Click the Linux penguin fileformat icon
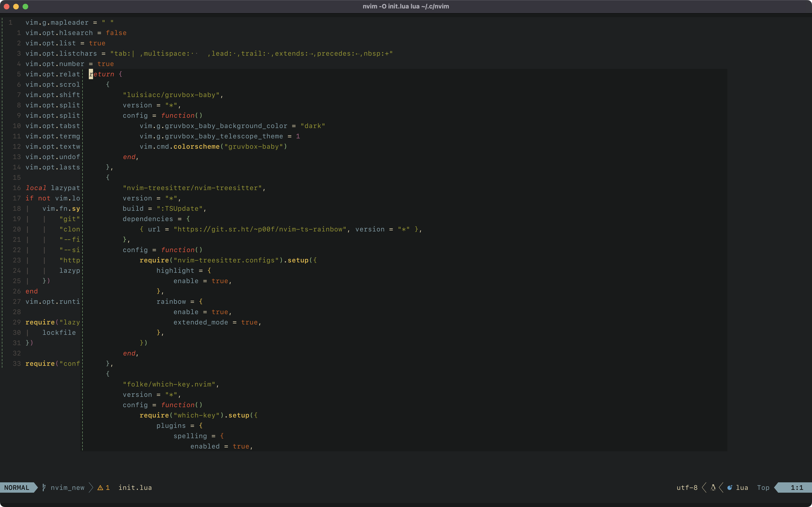 (713, 487)
